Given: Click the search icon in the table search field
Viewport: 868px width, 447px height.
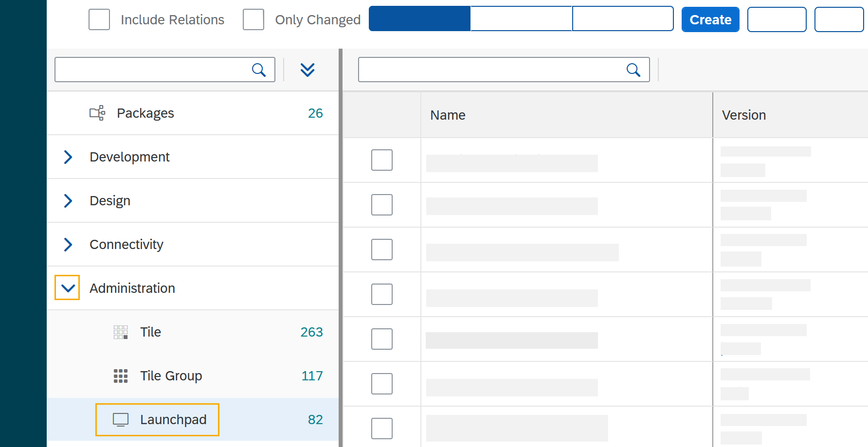Looking at the screenshot, I should point(633,70).
